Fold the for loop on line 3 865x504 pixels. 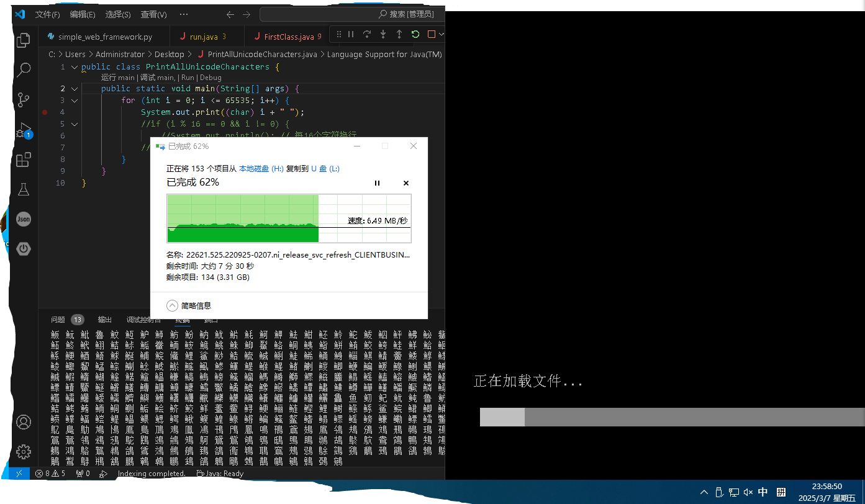click(x=75, y=101)
